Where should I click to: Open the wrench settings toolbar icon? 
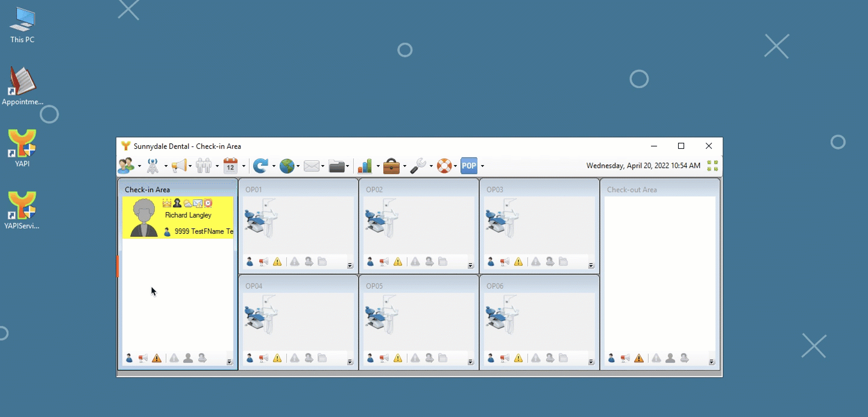(418, 166)
